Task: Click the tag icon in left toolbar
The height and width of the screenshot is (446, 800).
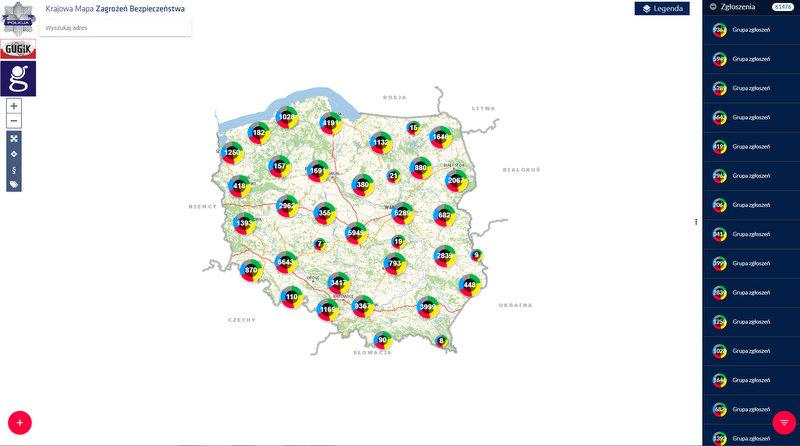Action: click(x=14, y=184)
